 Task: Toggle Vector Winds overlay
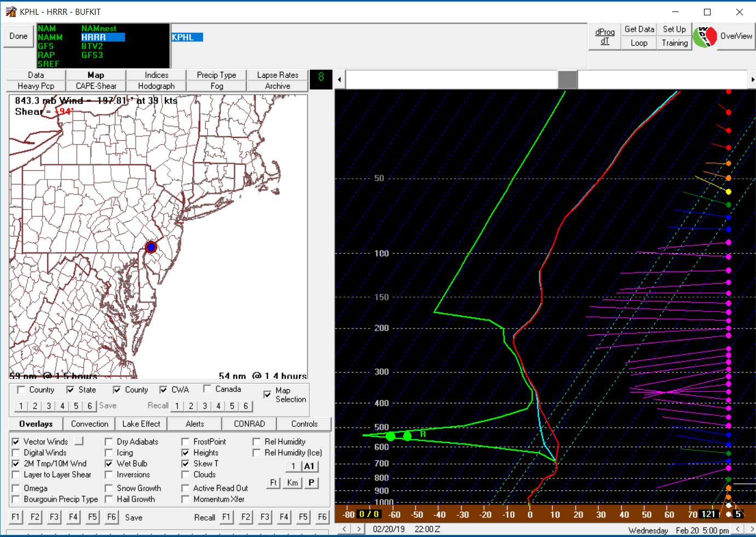click(15, 442)
